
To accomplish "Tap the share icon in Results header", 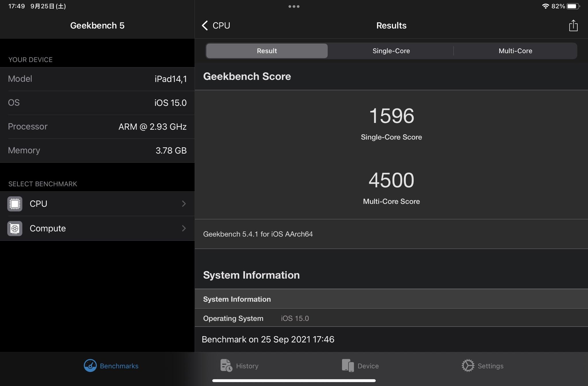I will coord(573,26).
